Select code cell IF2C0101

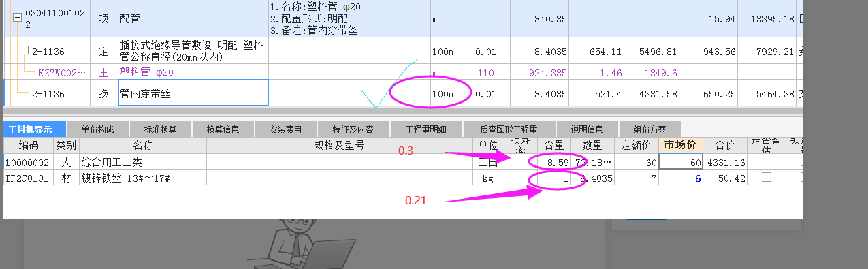(29, 177)
